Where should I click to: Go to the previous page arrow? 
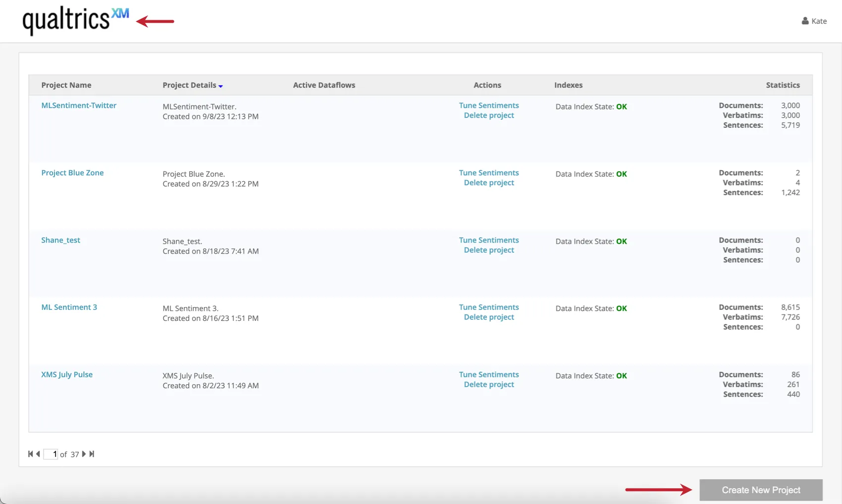click(x=38, y=454)
